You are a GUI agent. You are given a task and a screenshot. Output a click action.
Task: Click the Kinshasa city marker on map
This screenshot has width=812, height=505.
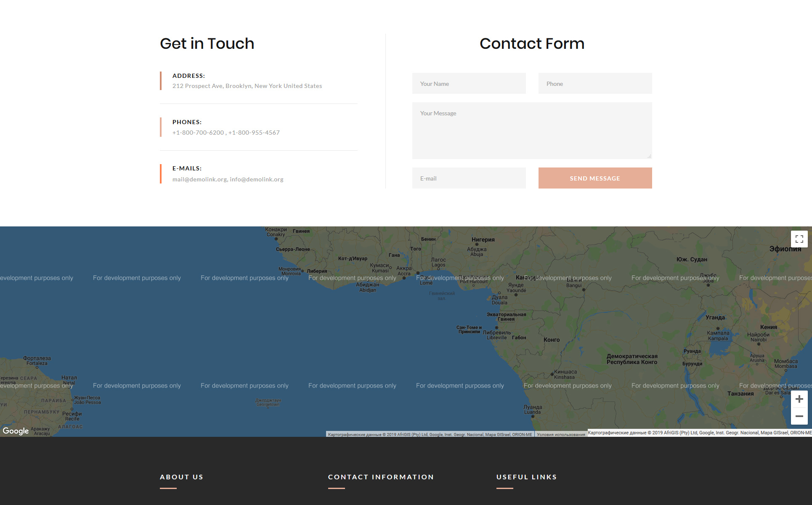pyautogui.click(x=552, y=374)
